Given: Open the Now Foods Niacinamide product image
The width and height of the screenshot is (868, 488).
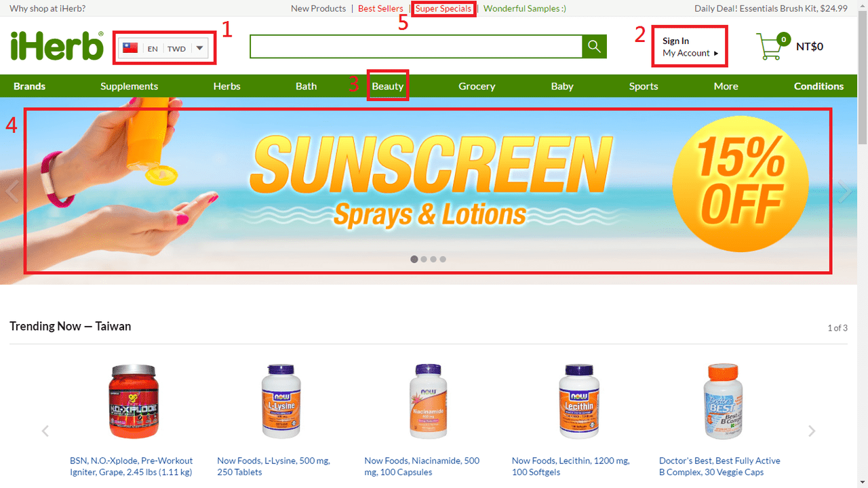Looking at the screenshot, I should [x=428, y=401].
